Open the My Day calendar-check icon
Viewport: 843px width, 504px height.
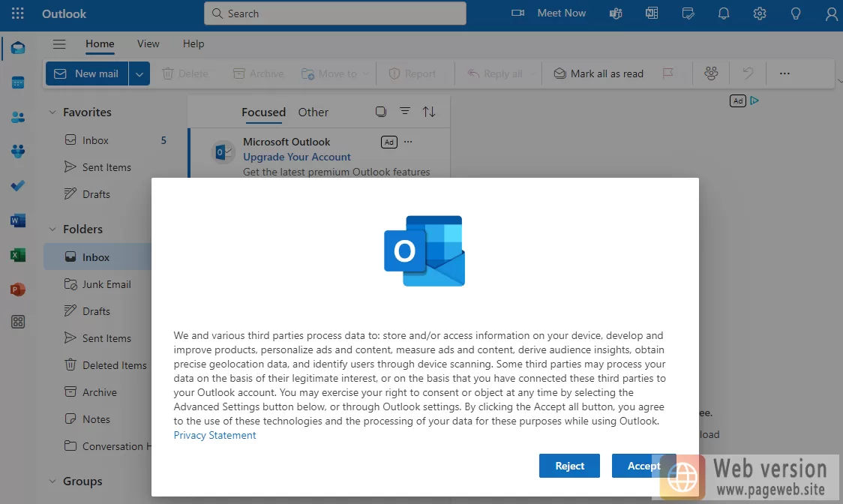click(x=688, y=13)
